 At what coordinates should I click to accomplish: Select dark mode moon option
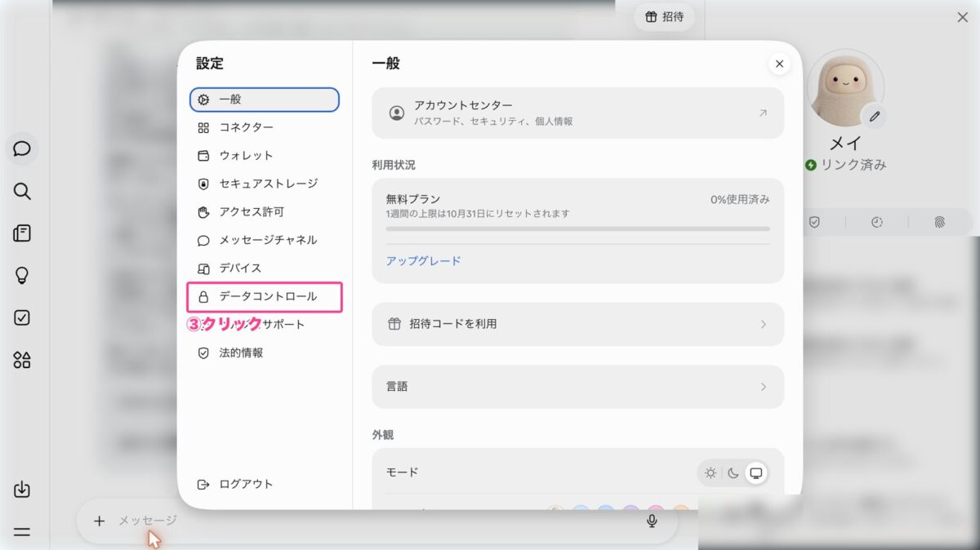(x=733, y=472)
